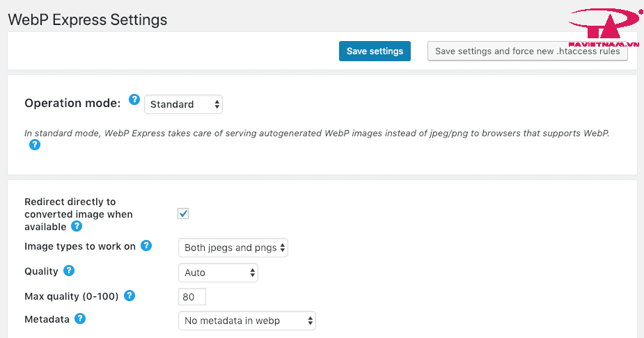Click the 'Image types to work on' label
The image size is (644, 338).
tap(80, 246)
